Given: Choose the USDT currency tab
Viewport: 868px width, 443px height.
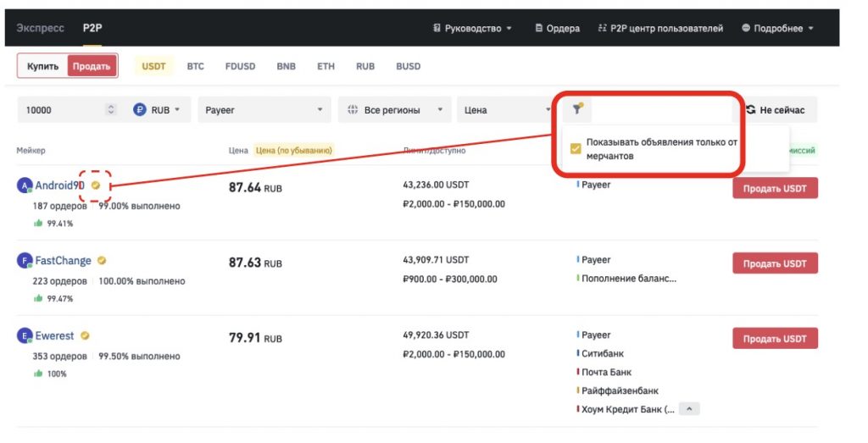Looking at the screenshot, I should (153, 66).
